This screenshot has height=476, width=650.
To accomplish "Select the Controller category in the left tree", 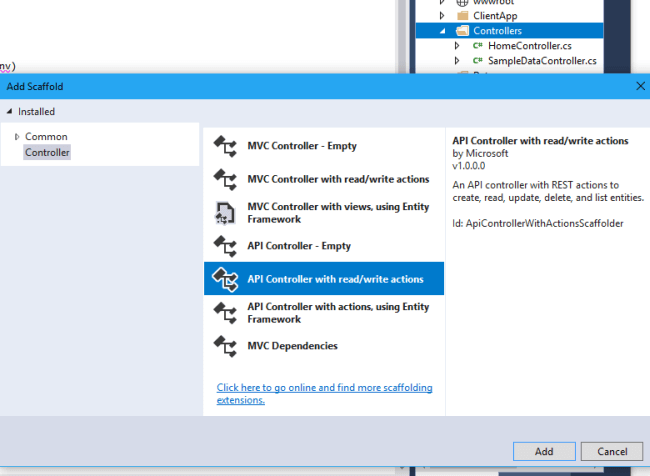I will click(47, 152).
